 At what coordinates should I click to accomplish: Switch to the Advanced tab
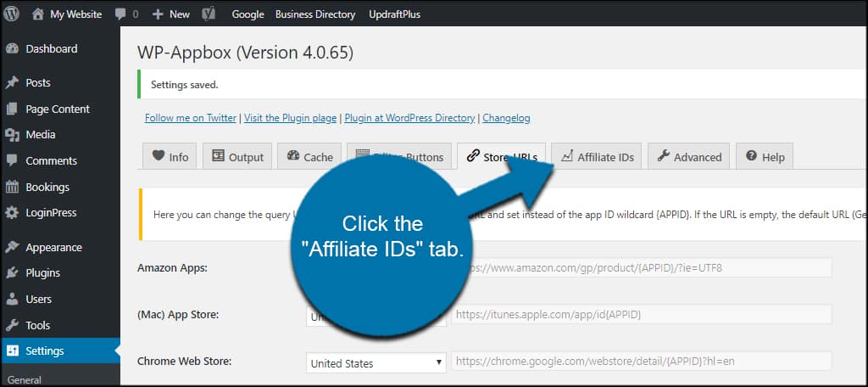click(x=688, y=156)
